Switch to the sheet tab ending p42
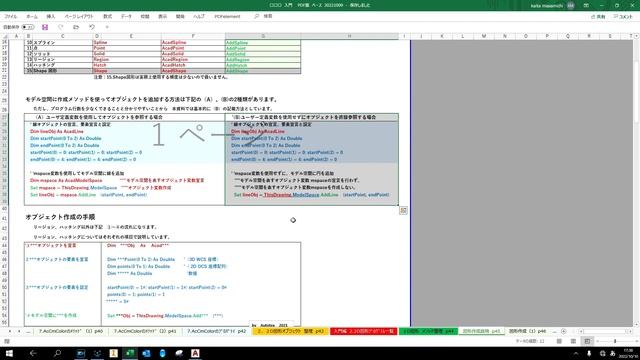The height and width of the screenshot is (360, 640). tap(216, 331)
